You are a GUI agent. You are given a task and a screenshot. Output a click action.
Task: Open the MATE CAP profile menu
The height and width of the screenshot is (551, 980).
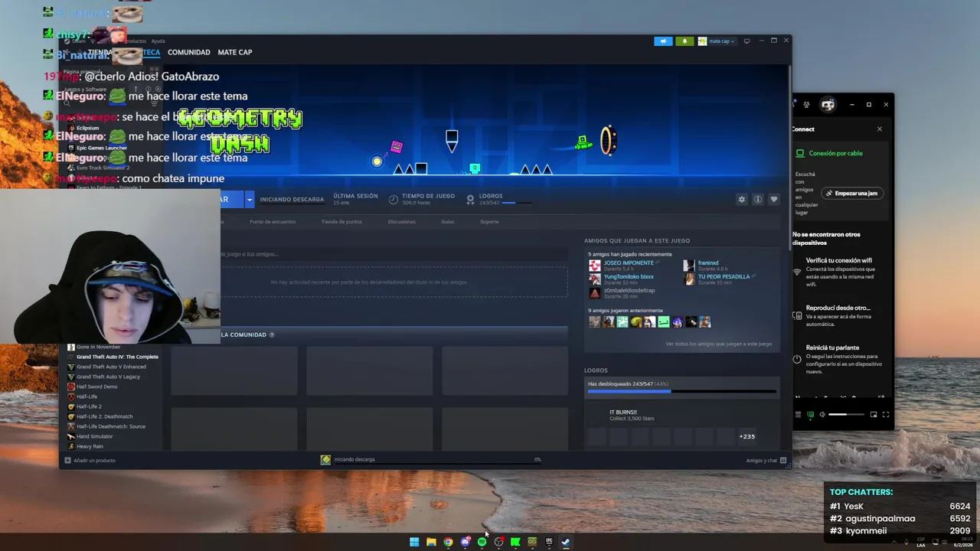(234, 52)
